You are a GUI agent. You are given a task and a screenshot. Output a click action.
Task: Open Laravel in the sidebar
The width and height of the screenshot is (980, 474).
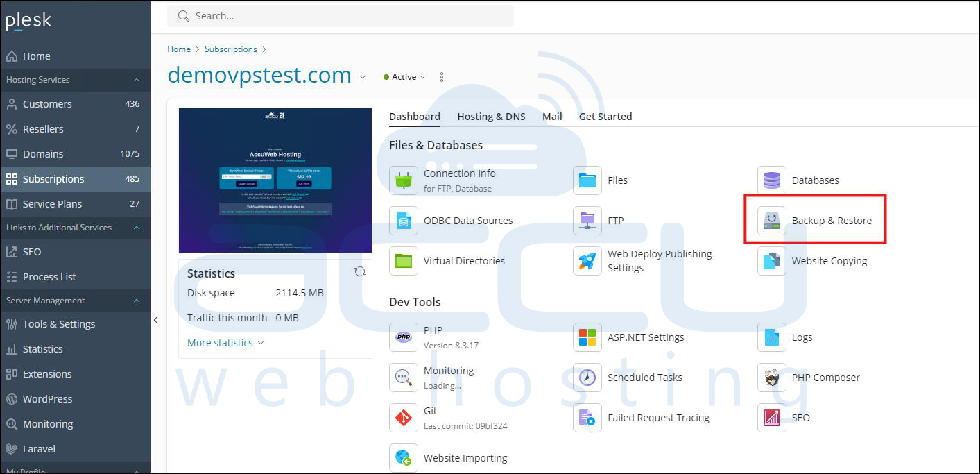pyautogui.click(x=75, y=449)
